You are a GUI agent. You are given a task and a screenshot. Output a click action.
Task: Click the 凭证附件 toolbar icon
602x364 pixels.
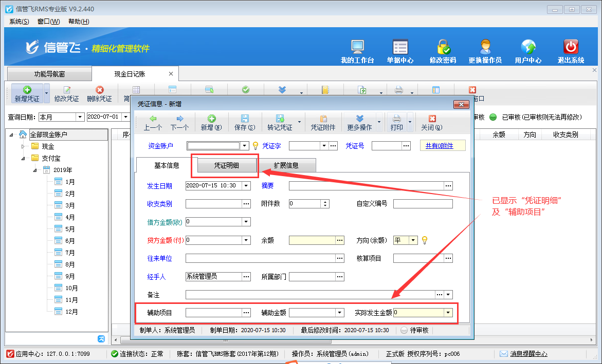[x=323, y=123]
